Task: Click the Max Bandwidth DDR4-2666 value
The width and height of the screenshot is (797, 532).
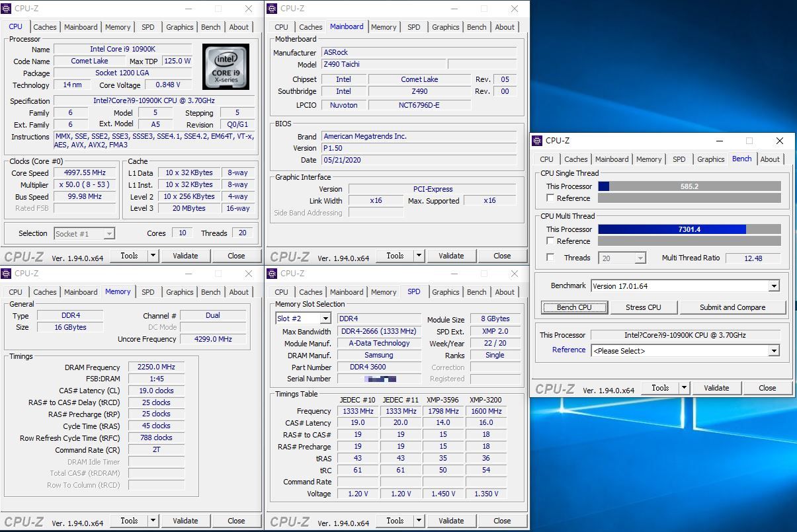Action: [379, 331]
